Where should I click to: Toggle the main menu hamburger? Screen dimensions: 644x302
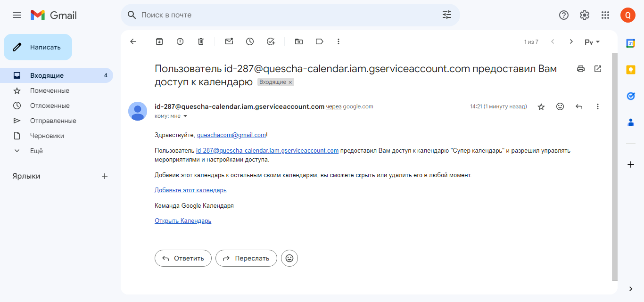pyautogui.click(x=17, y=15)
